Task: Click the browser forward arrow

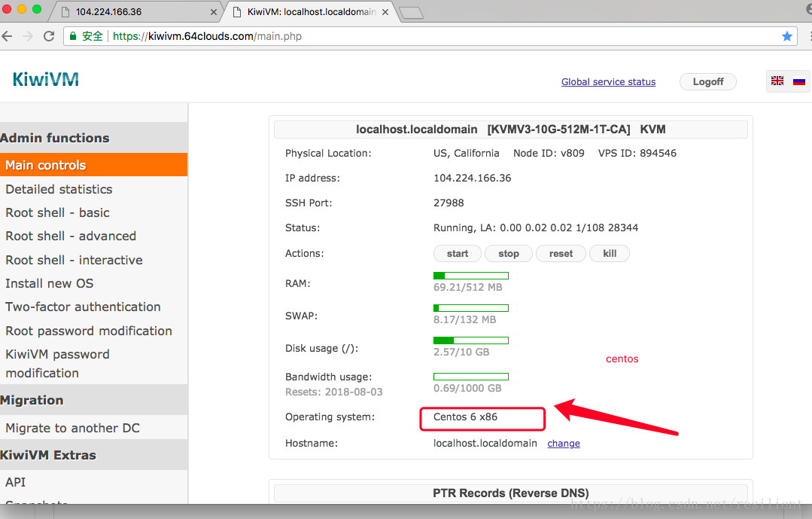Action: coord(28,36)
